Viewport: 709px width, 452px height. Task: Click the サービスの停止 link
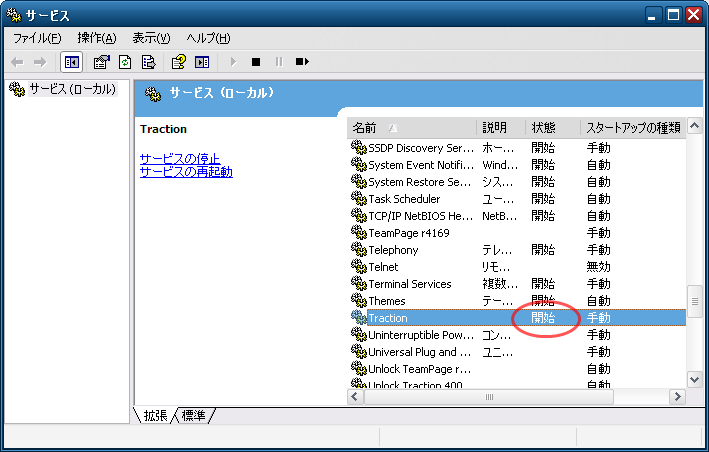click(x=180, y=159)
